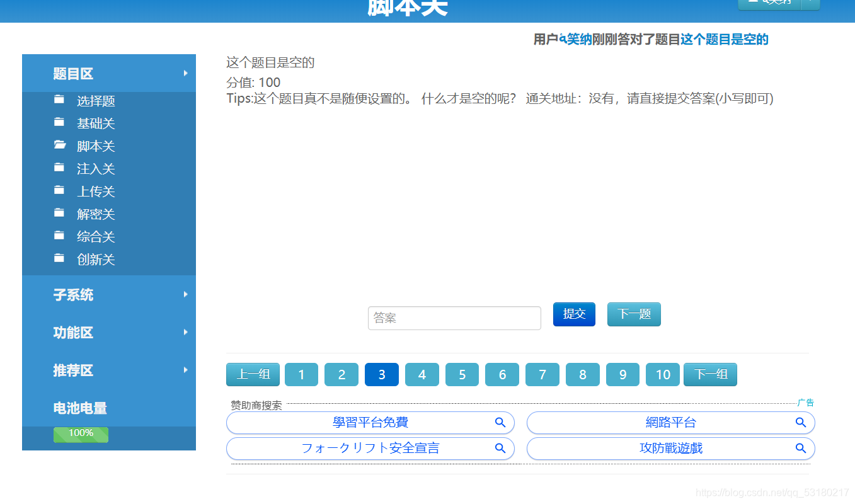Select question 3 page button

point(382,374)
